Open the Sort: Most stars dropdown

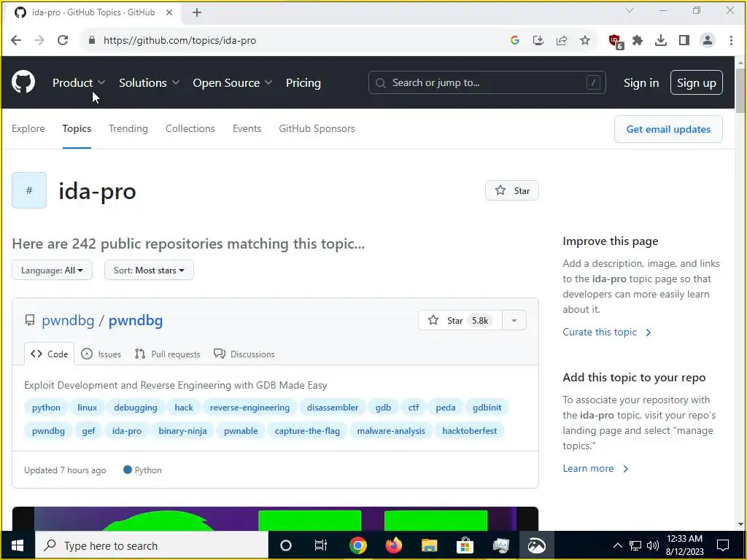point(149,270)
